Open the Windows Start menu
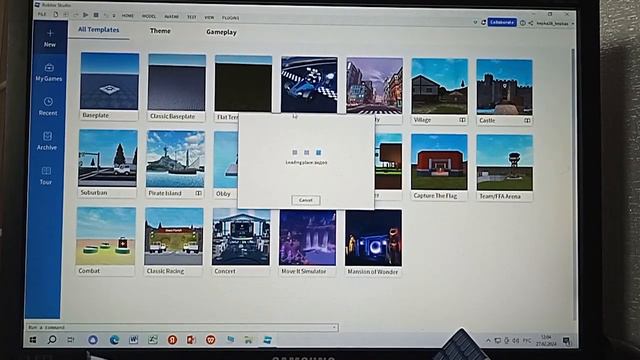The image size is (640, 360). tap(33, 340)
